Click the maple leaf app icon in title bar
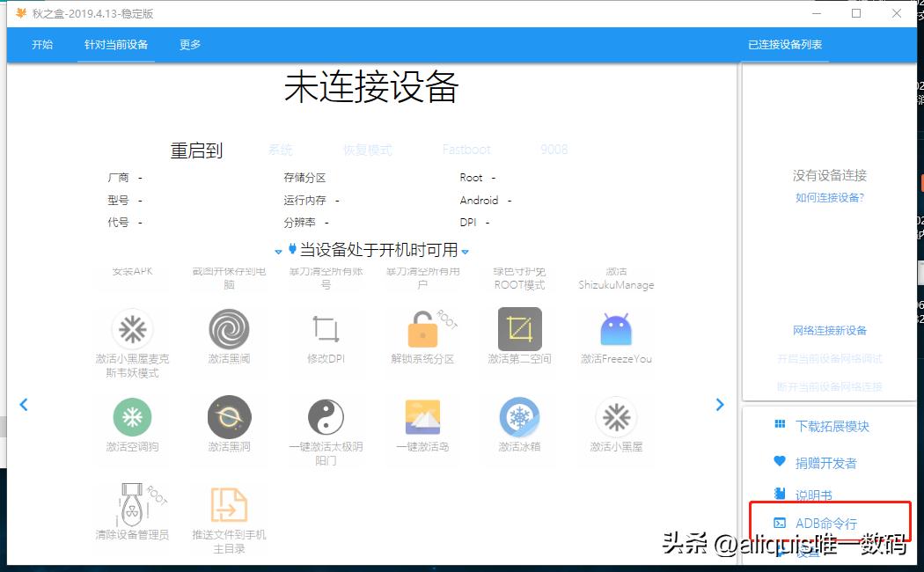 [x=21, y=13]
